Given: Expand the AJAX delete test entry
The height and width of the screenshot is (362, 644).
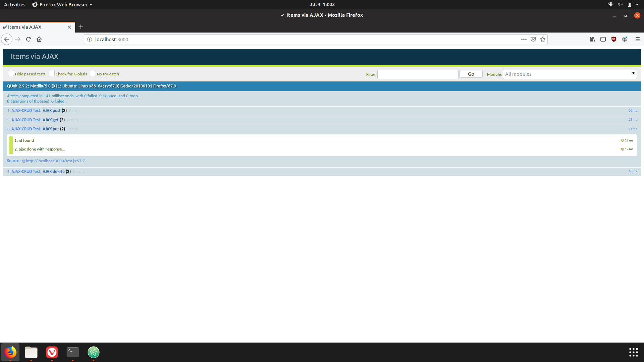Looking at the screenshot, I should coord(53,172).
